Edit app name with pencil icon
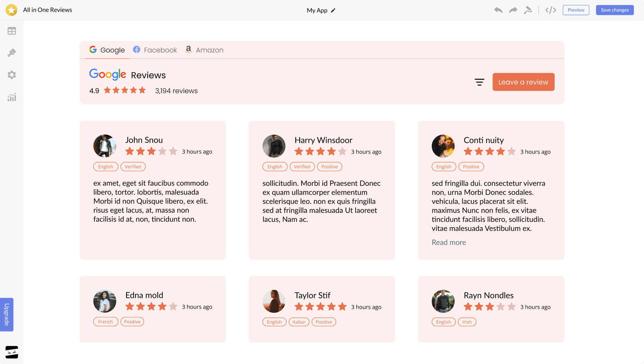 [x=333, y=10]
